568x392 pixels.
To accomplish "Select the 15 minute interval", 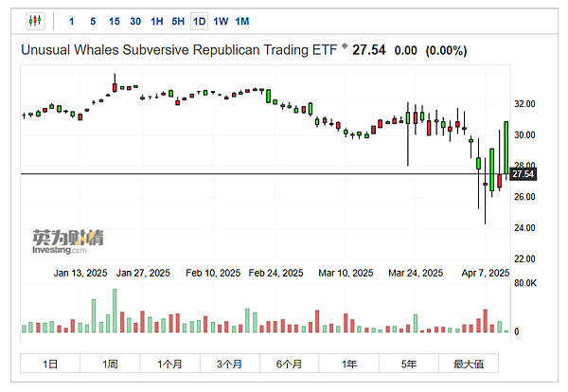I will [x=115, y=22].
